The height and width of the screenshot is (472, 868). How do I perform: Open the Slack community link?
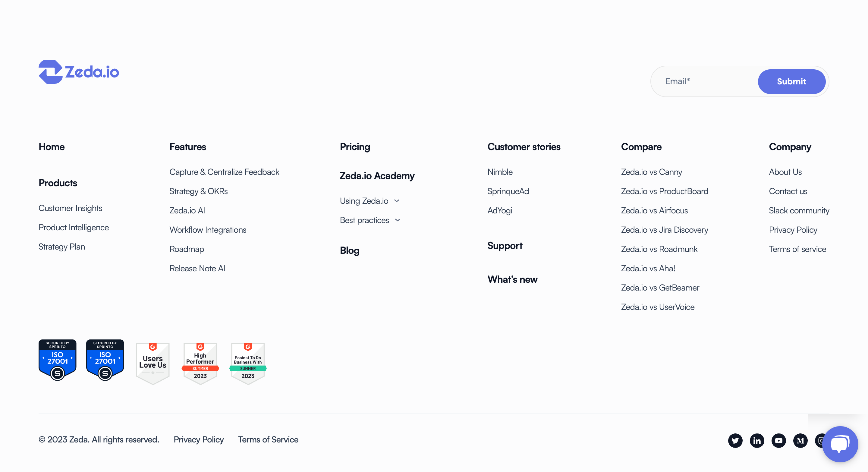click(799, 211)
